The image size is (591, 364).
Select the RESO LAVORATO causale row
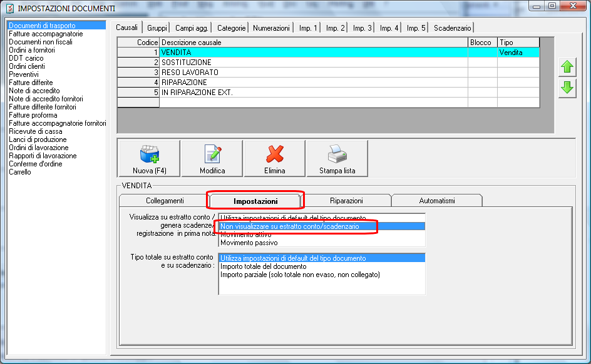click(x=328, y=73)
